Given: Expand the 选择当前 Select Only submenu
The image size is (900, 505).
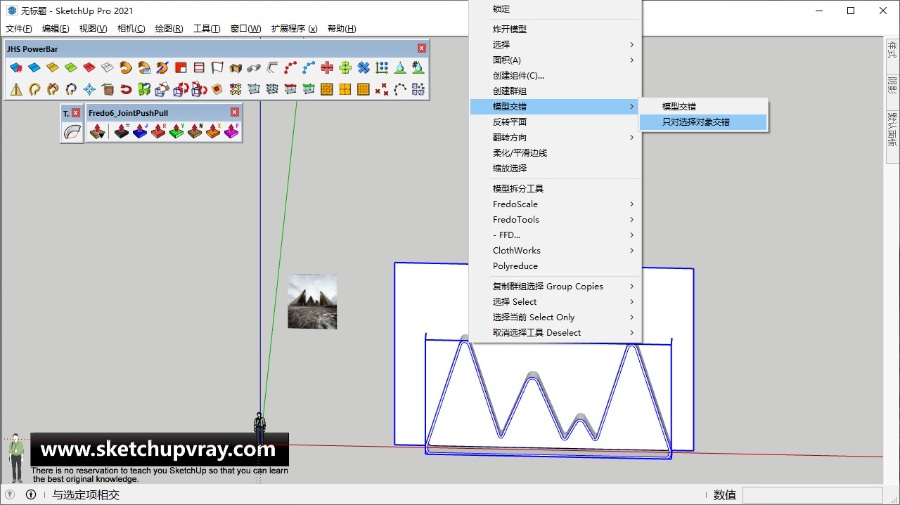Looking at the screenshot, I should click(556, 317).
